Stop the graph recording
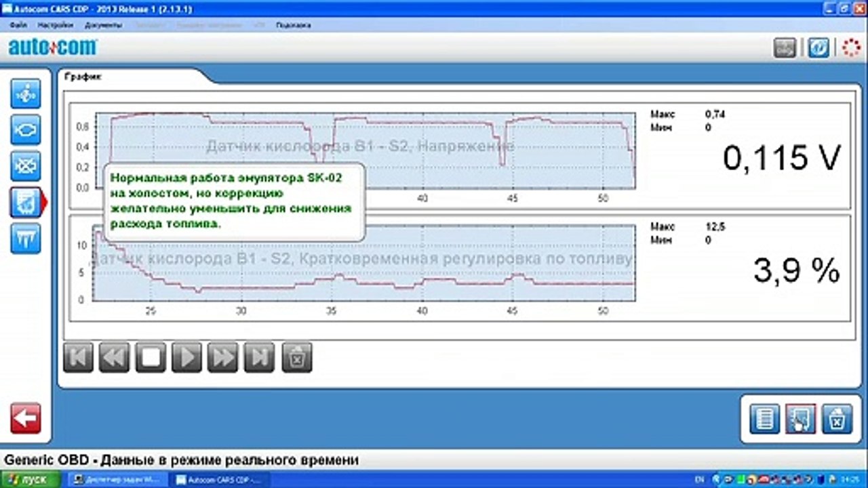 pos(151,357)
